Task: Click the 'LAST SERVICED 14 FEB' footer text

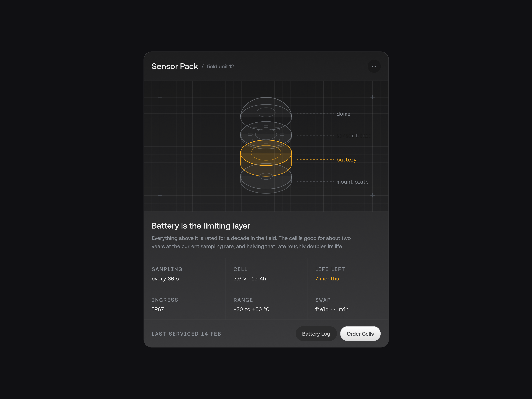Action: point(186,334)
